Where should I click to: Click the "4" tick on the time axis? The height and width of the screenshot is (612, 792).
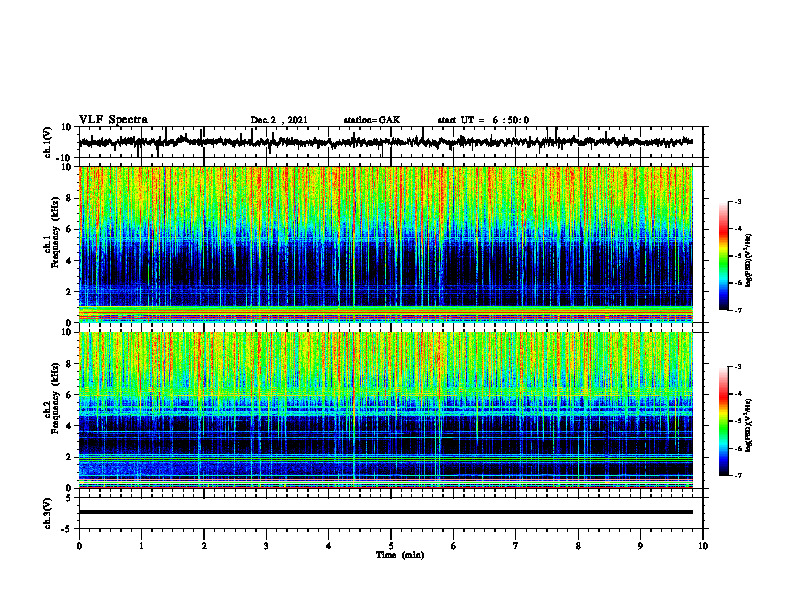click(329, 546)
